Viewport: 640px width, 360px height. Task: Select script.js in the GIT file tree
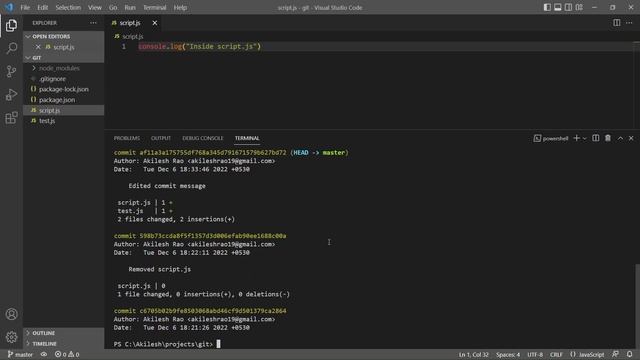coord(63,110)
